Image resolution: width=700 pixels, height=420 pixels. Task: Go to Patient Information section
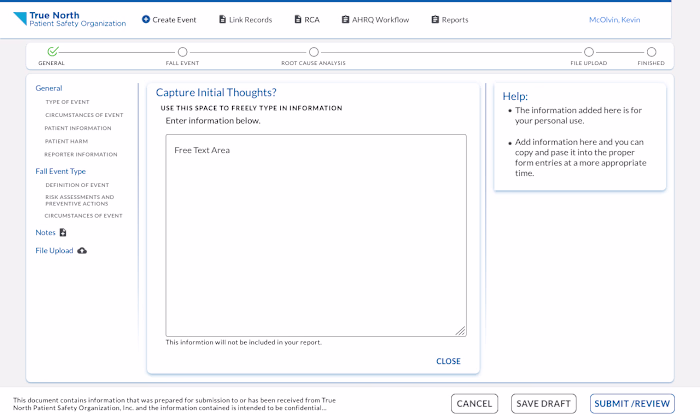coord(78,128)
